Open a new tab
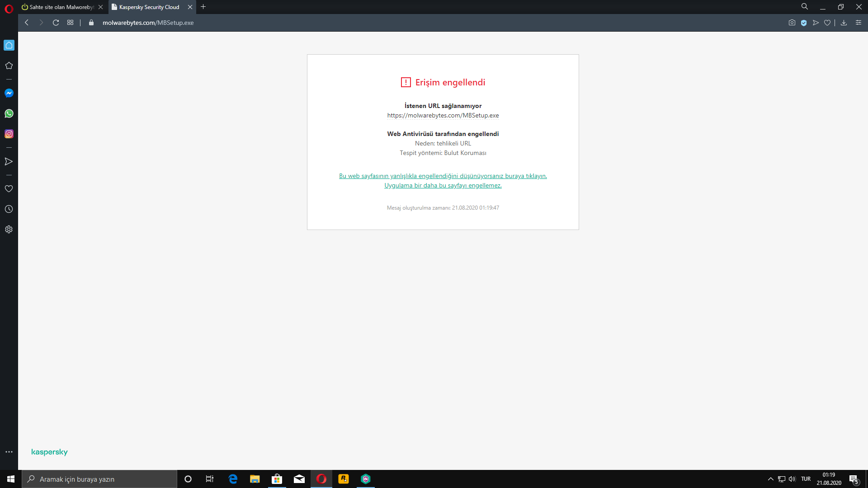Viewport: 868px width, 488px height. pyautogui.click(x=203, y=7)
